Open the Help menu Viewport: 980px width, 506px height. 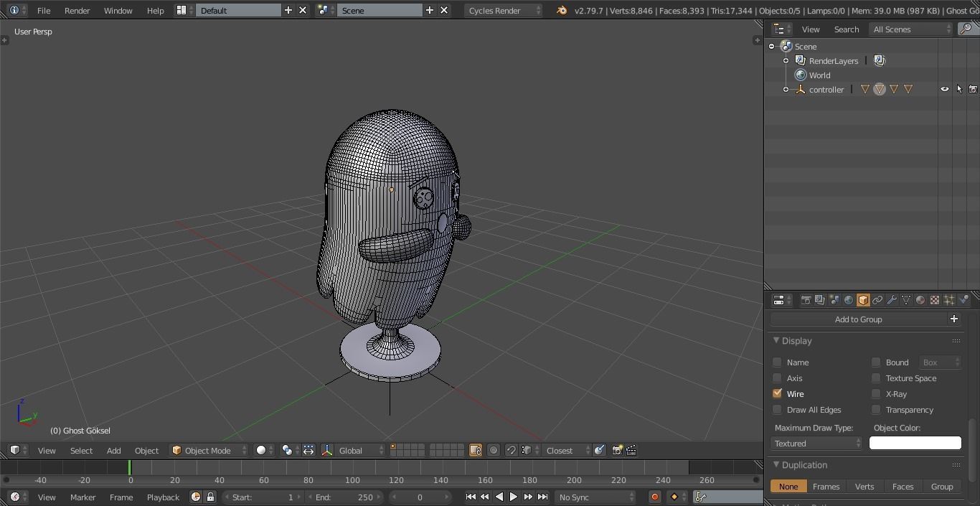pos(155,10)
